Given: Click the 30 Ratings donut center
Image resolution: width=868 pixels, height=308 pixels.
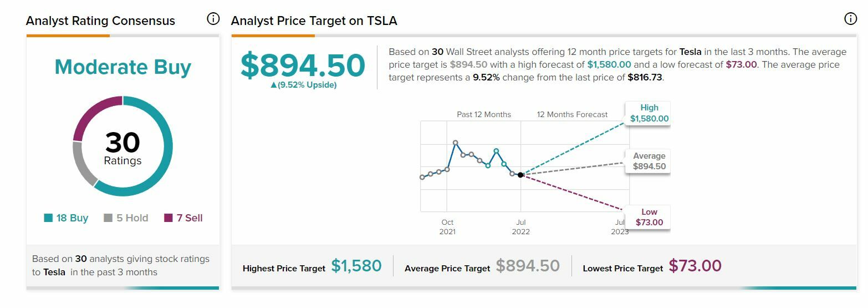Looking at the screenshot, I should 122,148.
